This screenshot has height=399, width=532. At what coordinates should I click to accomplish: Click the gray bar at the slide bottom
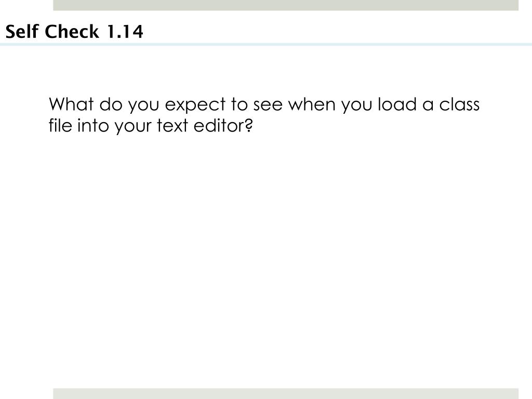(286, 394)
